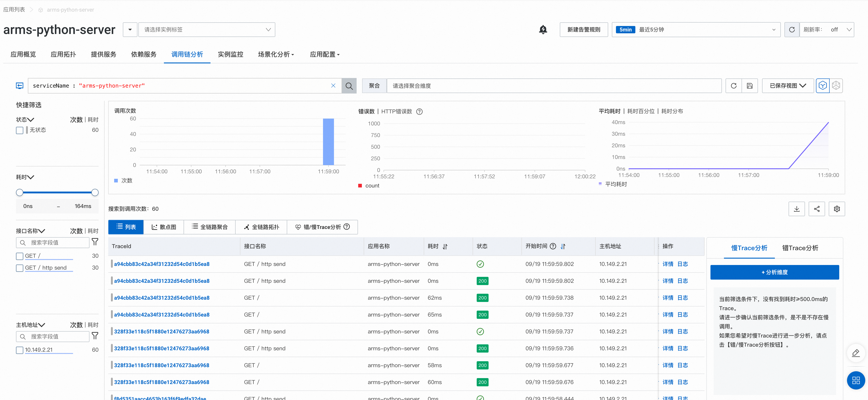The image size is (868, 400).
Task: Save the current view with the disk icon
Action: 750,86
